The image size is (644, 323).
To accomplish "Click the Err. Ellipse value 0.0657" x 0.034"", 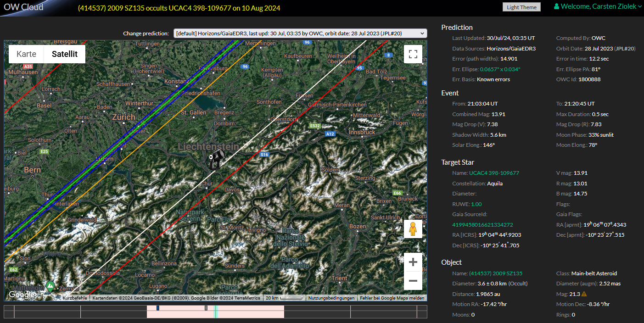I will tap(500, 69).
